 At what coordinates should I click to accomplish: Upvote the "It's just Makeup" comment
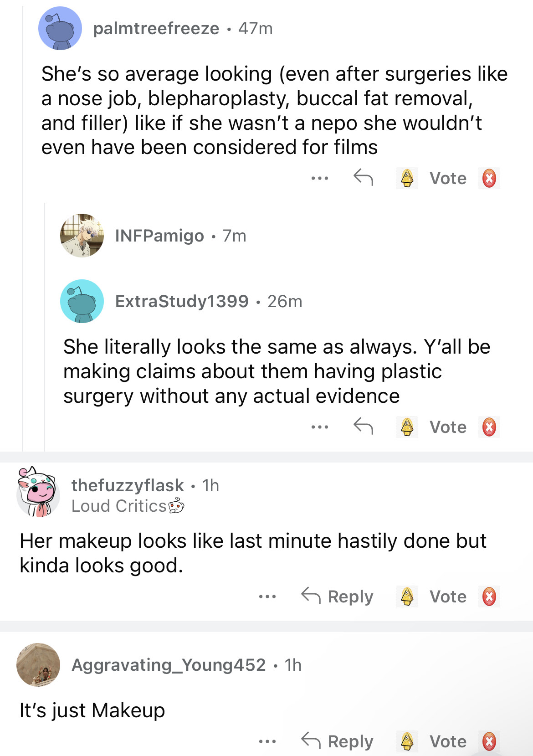click(407, 741)
